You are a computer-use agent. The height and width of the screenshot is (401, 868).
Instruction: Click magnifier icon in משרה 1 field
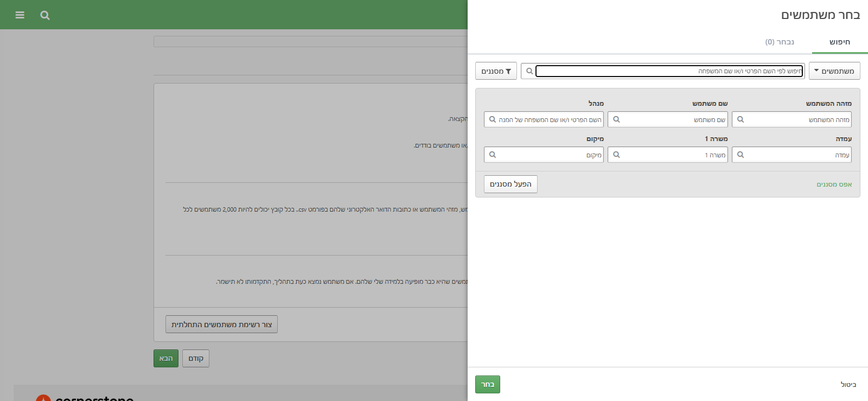(x=616, y=155)
